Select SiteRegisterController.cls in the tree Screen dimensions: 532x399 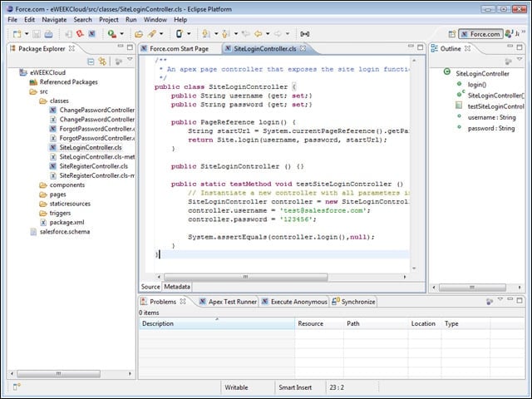coord(93,166)
